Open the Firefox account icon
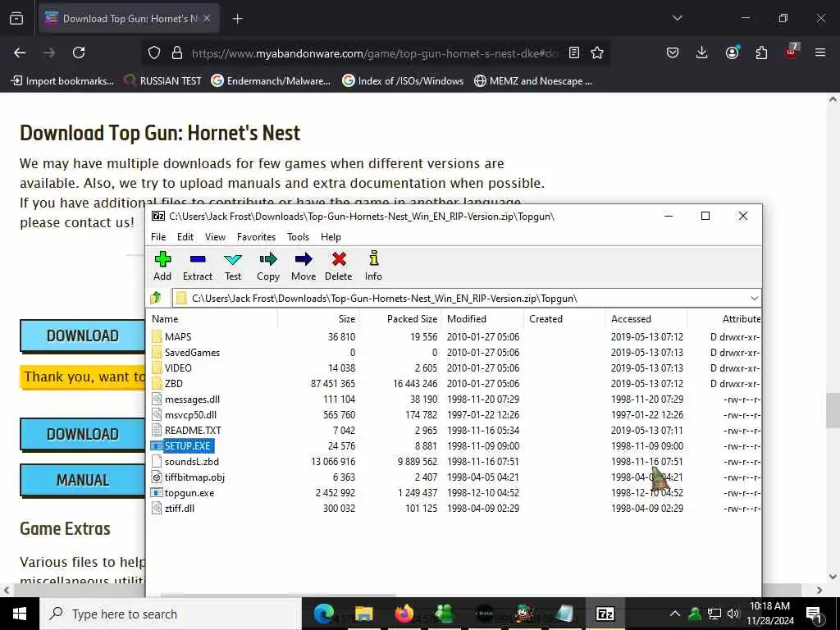 pos(732,52)
